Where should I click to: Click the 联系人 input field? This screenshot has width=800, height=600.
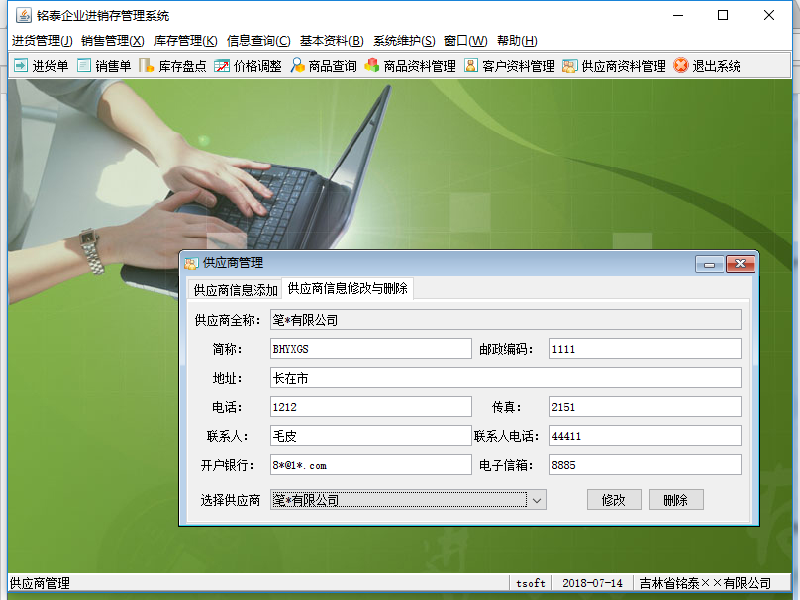click(x=371, y=436)
